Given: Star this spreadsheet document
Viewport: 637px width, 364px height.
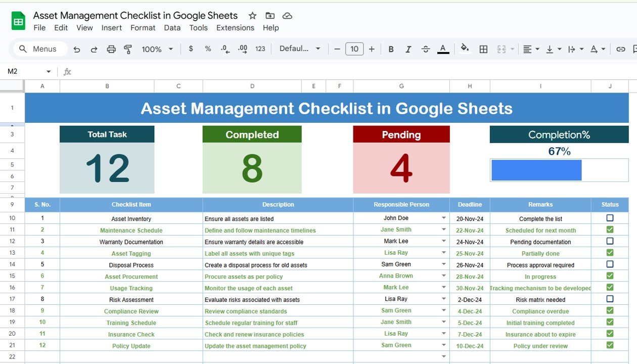Looking at the screenshot, I should pyautogui.click(x=252, y=16).
